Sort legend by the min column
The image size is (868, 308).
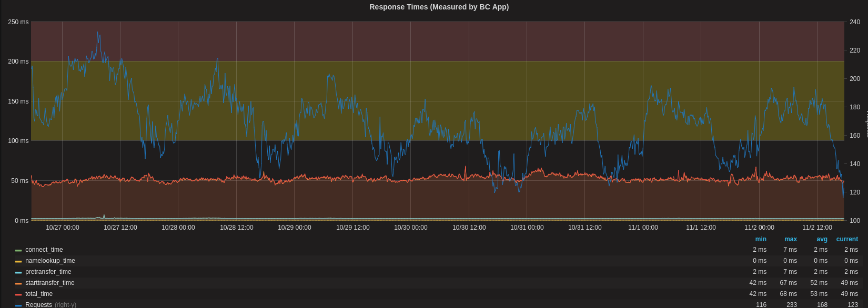[761, 239]
